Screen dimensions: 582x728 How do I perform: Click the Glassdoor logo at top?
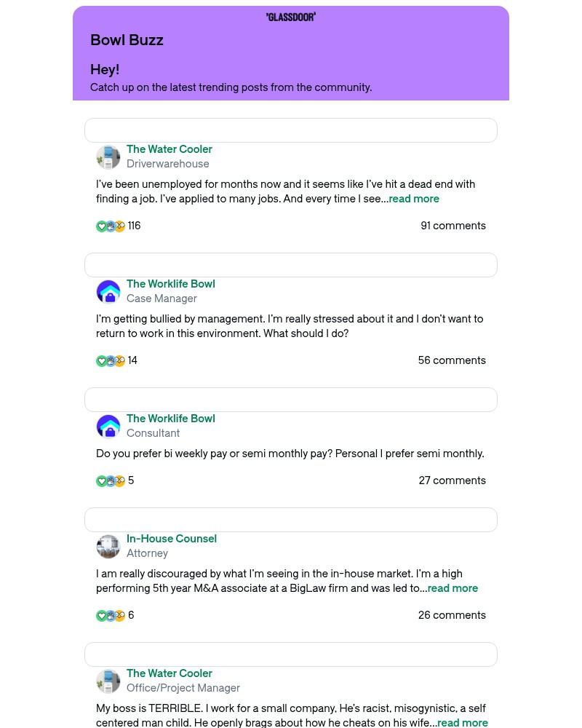click(291, 17)
